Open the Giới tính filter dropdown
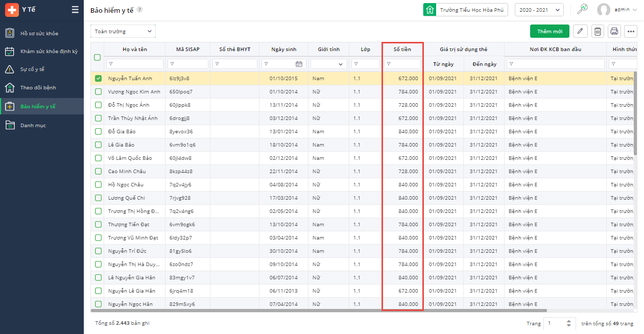Screen dimensions: 644x334 329,64
